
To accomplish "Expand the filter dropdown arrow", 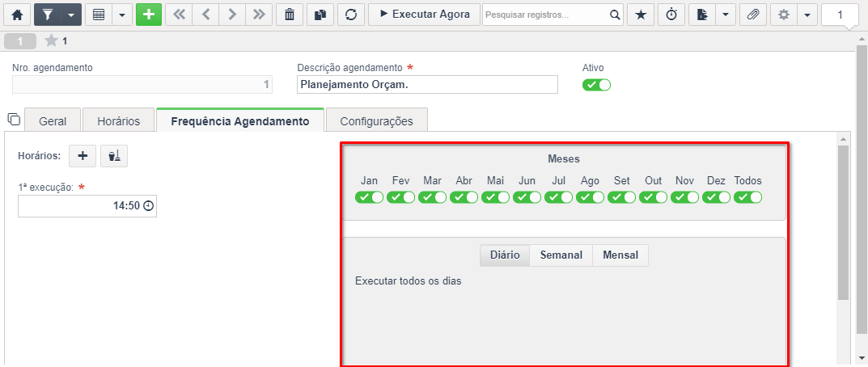I will 71,15.
